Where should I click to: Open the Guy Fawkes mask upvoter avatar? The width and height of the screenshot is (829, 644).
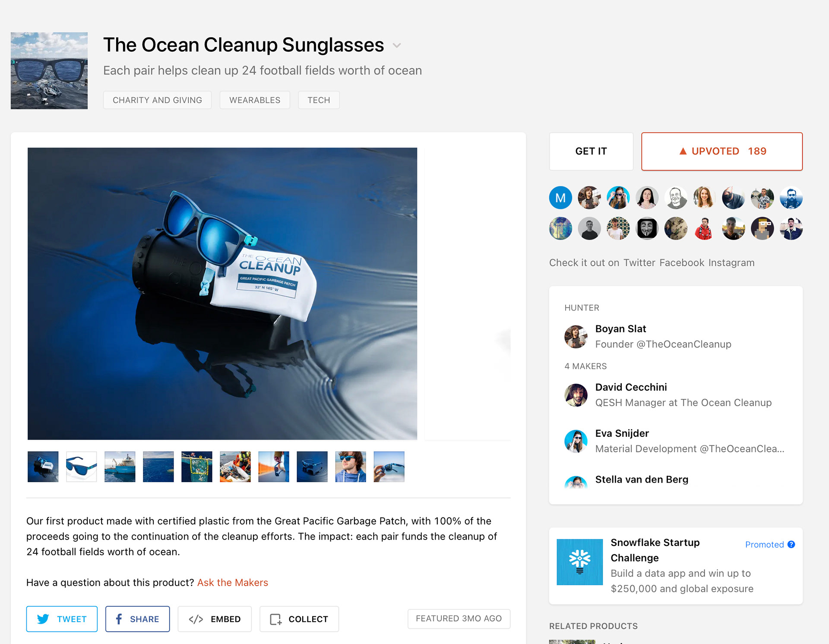pyautogui.click(x=647, y=228)
